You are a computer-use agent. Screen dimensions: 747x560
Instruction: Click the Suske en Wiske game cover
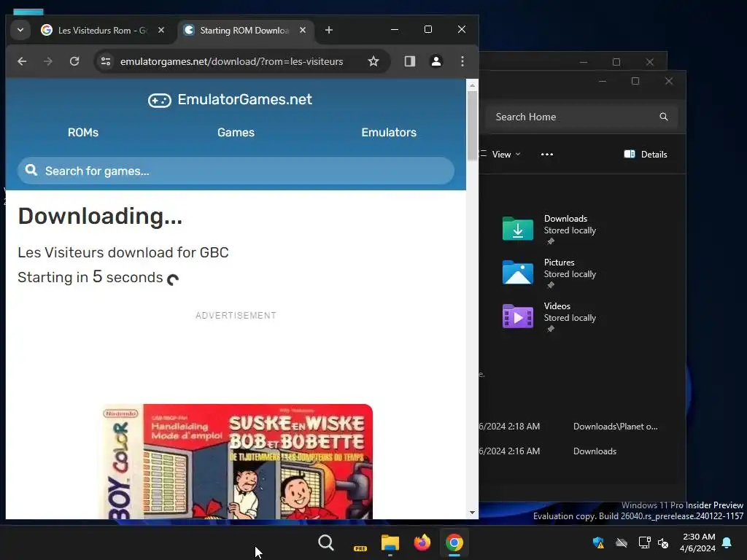click(236, 462)
